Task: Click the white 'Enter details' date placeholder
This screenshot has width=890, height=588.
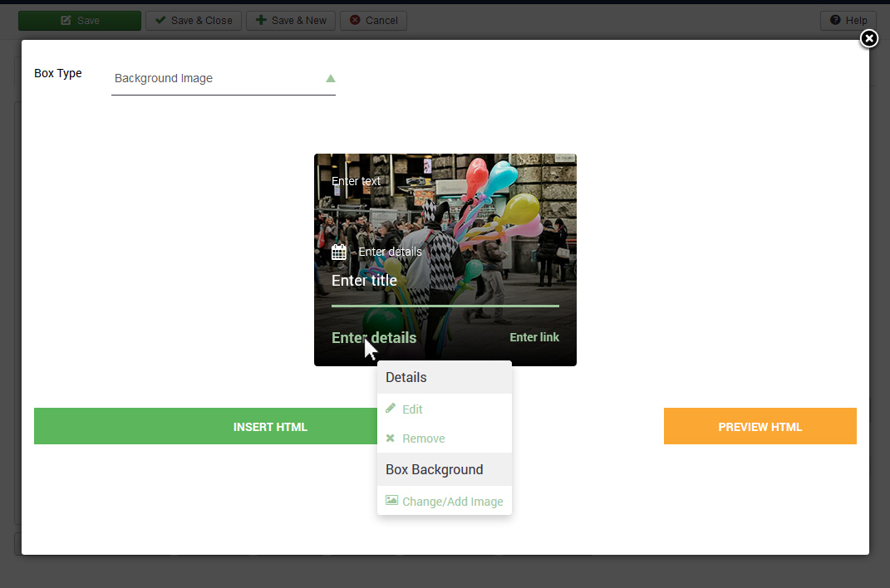Action: pyautogui.click(x=390, y=252)
